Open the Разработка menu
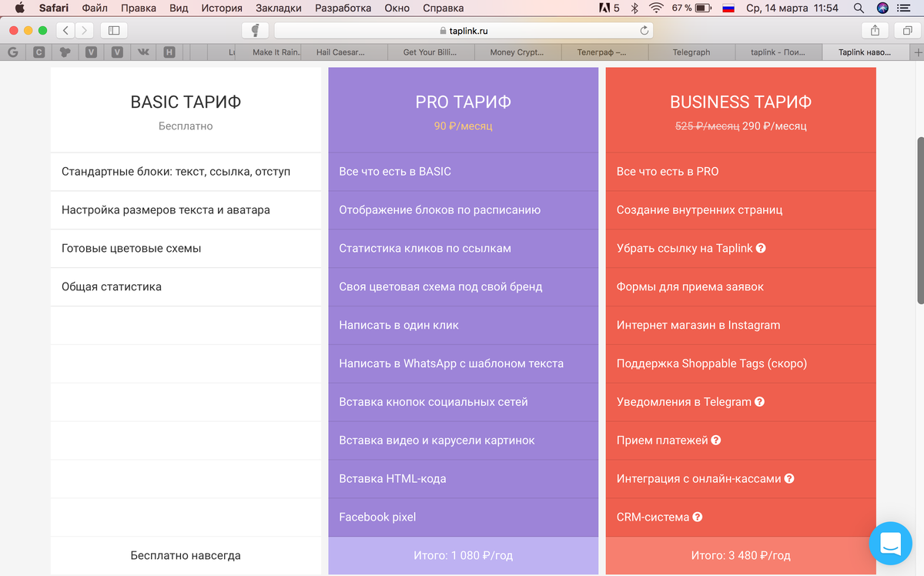 (x=343, y=8)
